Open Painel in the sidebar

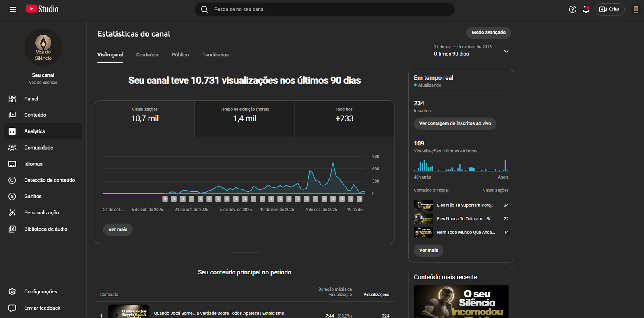[43, 99]
